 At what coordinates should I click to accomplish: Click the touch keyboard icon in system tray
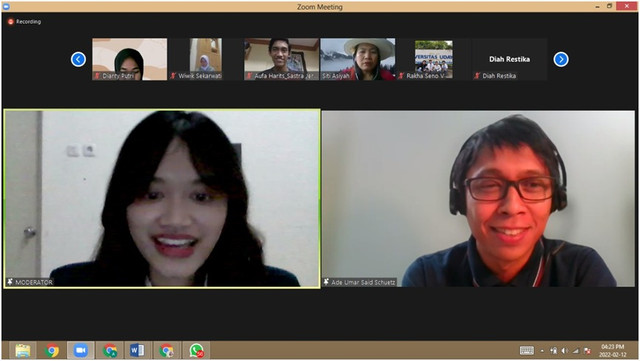pos(527,350)
